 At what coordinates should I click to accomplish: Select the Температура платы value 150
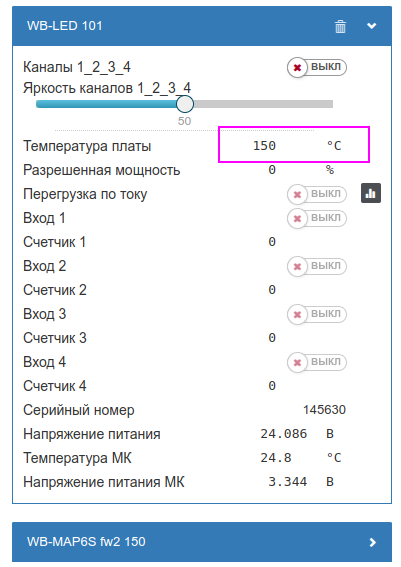pyautogui.click(x=264, y=146)
